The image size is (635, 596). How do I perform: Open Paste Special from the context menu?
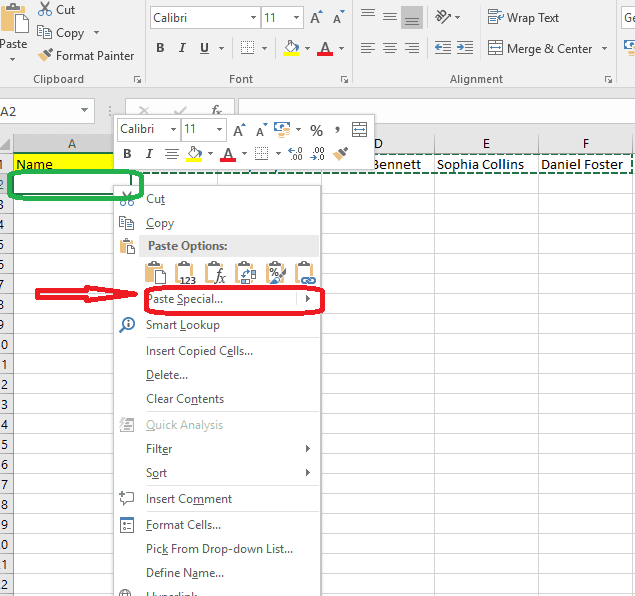pyautogui.click(x=184, y=299)
